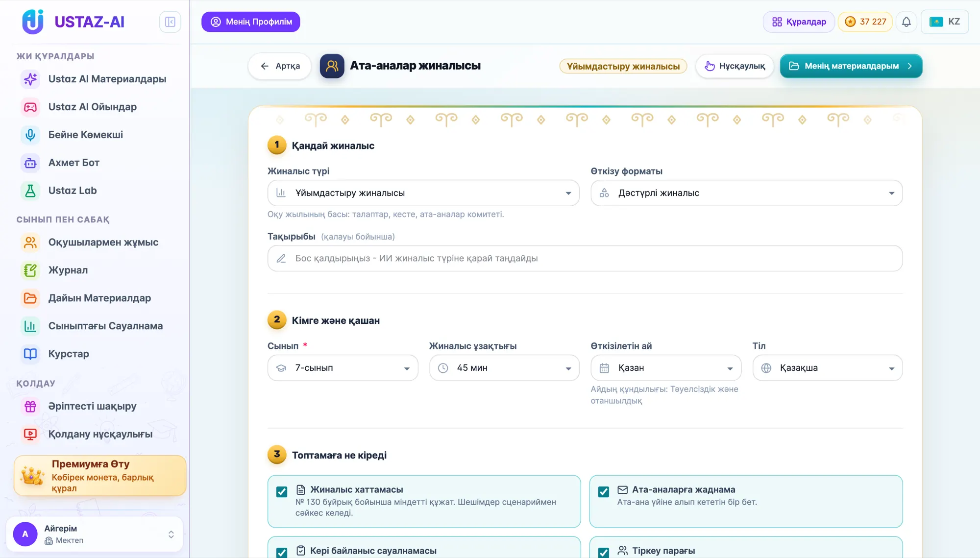Click Менің Профилім button
The image size is (980, 558).
[x=250, y=22]
